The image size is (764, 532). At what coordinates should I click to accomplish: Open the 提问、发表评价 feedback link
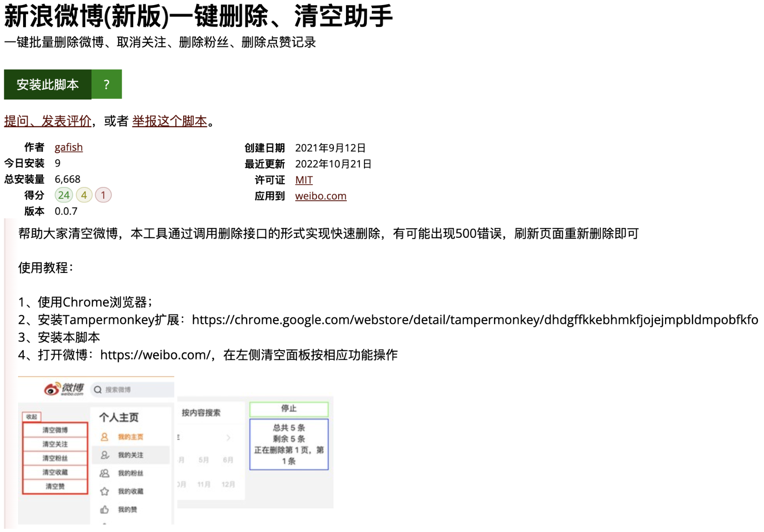coord(48,121)
